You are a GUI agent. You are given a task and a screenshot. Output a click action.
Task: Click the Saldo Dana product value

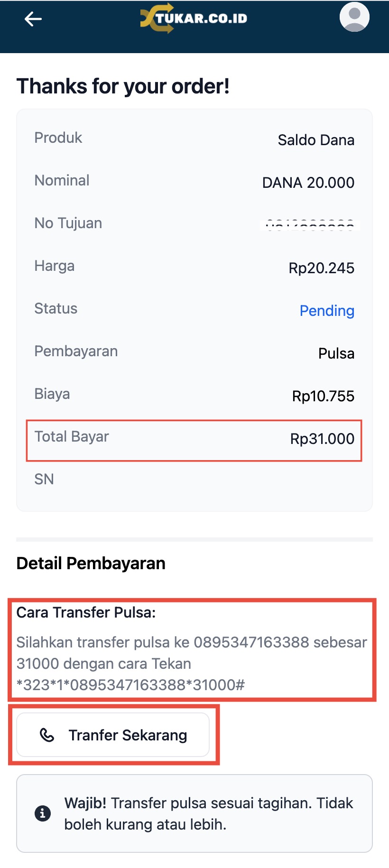316,140
